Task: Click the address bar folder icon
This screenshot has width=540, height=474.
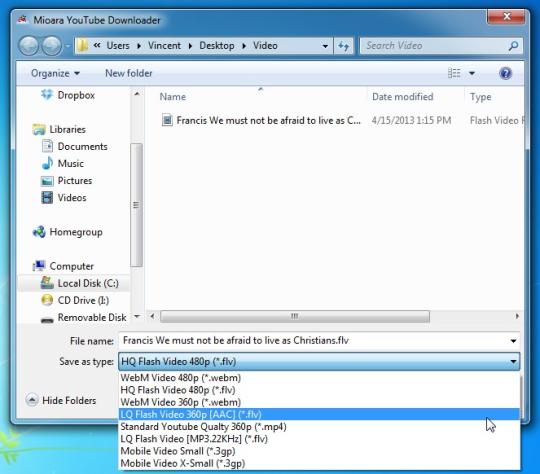Action: [x=83, y=46]
